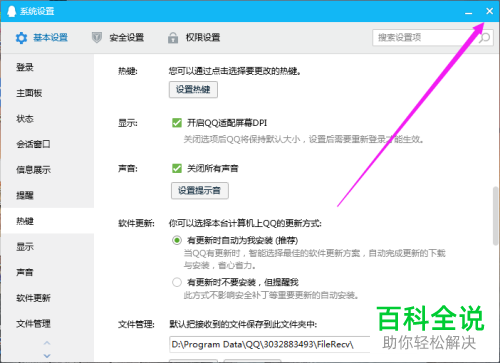Screen dimensions: 500x363
Task: Click the sidebar scroll-up chevron
Action: (47, 343)
